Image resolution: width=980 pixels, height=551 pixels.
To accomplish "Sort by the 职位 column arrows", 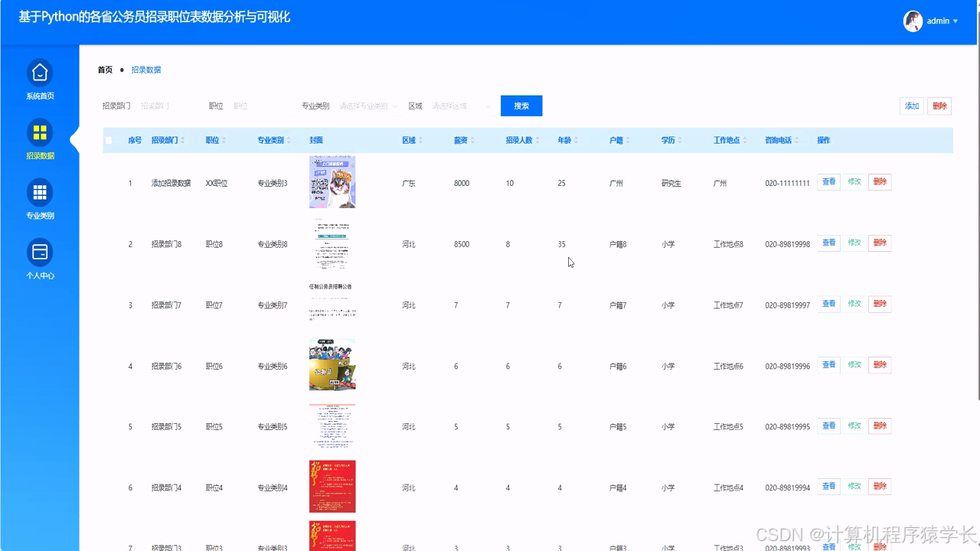I will (x=226, y=140).
